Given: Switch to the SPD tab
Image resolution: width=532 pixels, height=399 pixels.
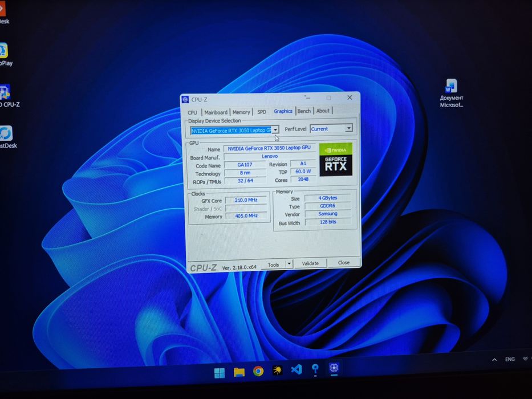Looking at the screenshot, I should click(262, 112).
